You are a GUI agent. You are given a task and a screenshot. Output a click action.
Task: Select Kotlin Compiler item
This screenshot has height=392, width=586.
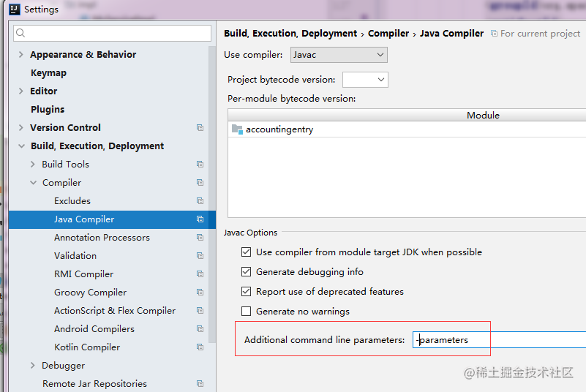coord(87,347)
